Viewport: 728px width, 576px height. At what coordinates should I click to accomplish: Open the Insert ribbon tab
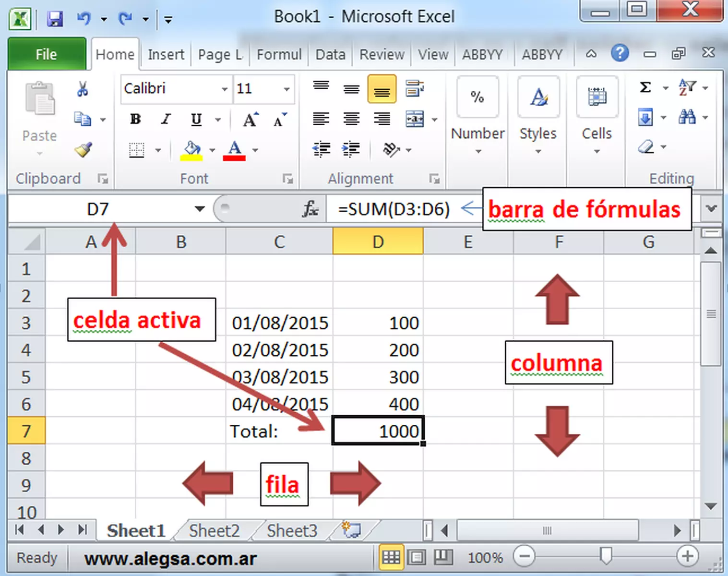(x=166, y=54)
